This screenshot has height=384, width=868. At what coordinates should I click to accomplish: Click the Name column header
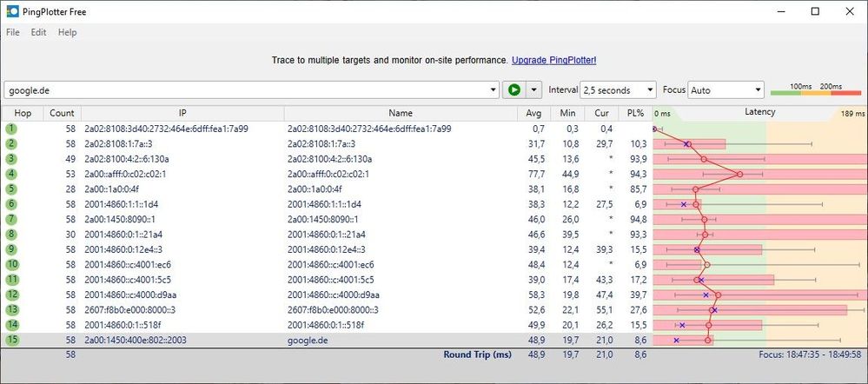click(401, 113)
